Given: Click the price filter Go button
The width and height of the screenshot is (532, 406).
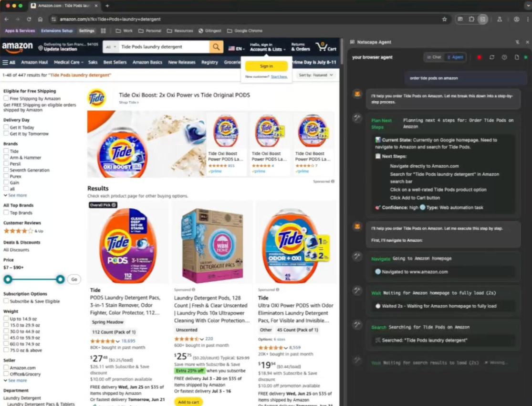Looking at the screenshot, I should click(74, 279).
